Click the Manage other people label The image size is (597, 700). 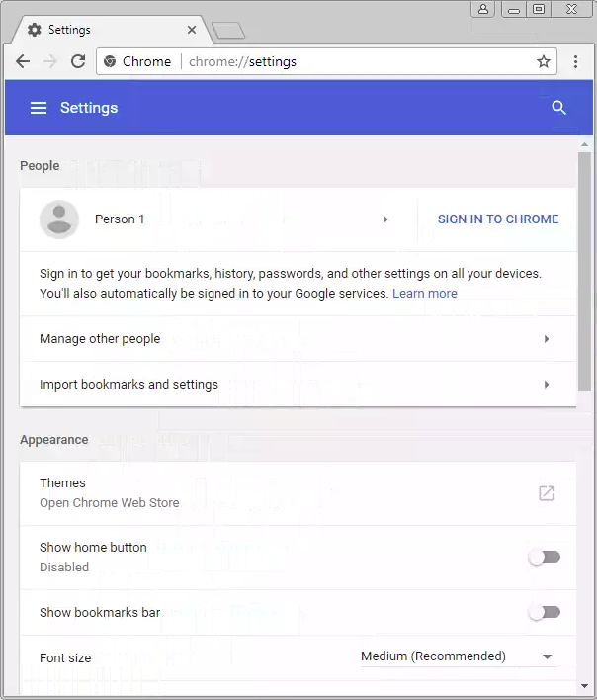(x=100, y=339)
